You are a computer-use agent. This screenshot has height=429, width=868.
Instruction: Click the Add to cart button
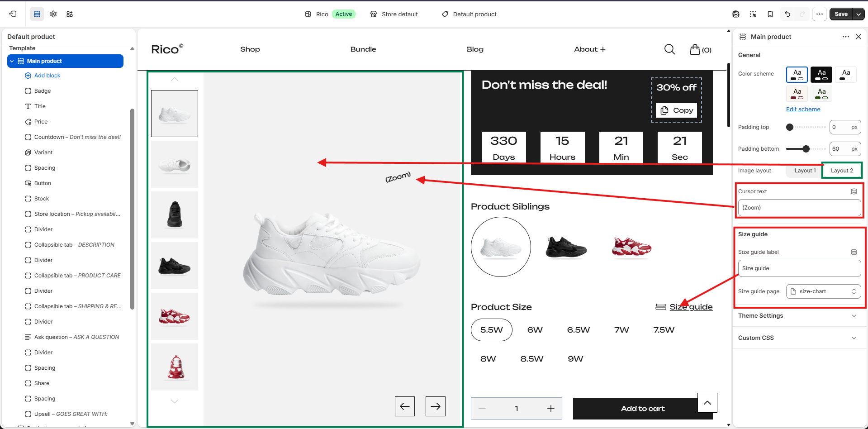(643, 409)
